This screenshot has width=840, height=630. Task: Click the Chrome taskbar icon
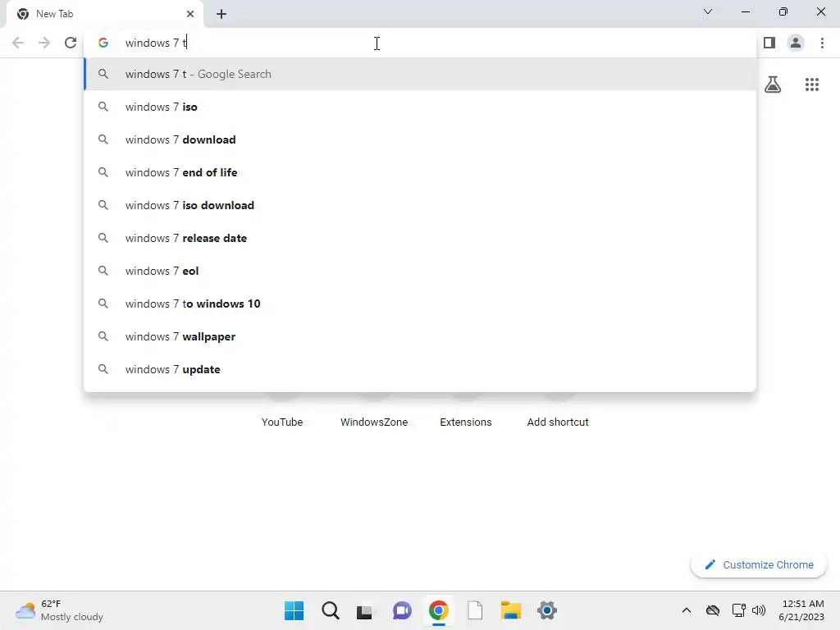click(x=438, y=610)
